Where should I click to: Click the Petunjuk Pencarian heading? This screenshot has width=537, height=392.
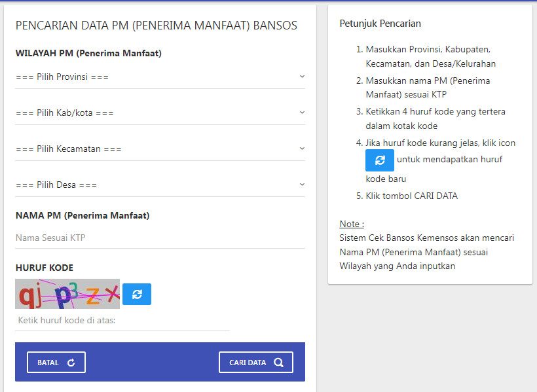click(380, 24)
